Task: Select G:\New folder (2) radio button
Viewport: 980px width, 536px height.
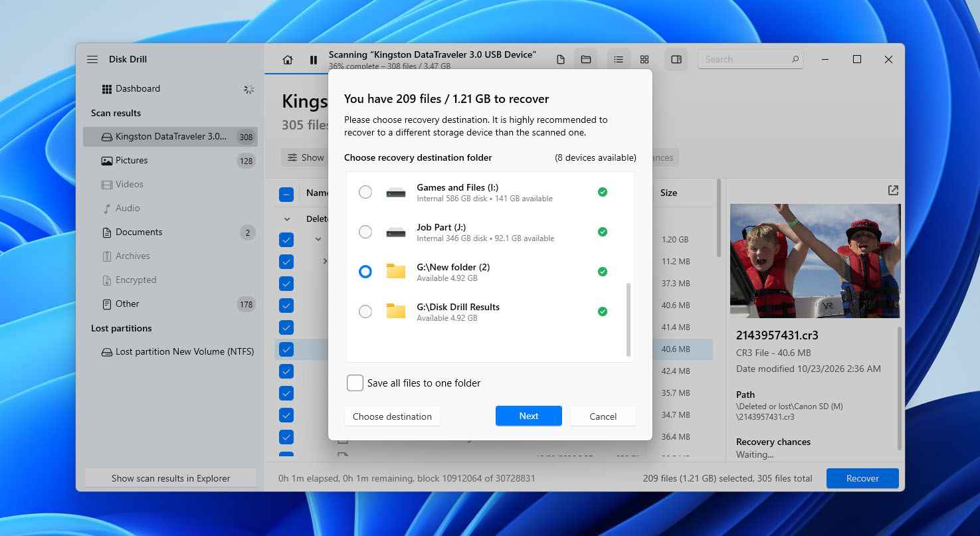Action: pos(365,272)
